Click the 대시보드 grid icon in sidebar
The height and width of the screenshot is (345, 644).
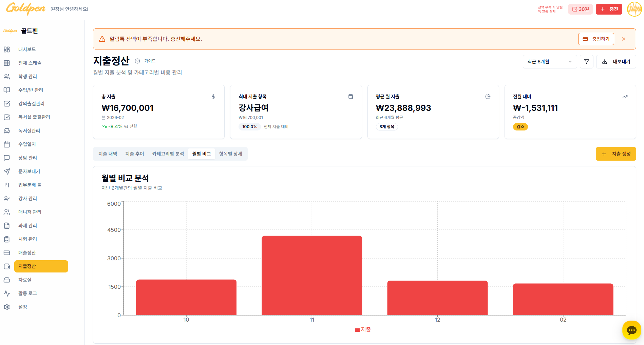coord(7,49)
